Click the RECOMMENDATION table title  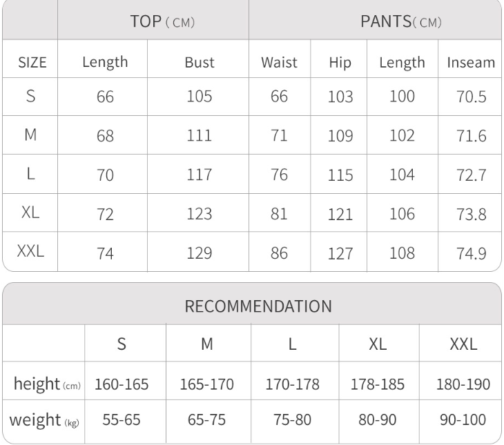pos(251,306)
